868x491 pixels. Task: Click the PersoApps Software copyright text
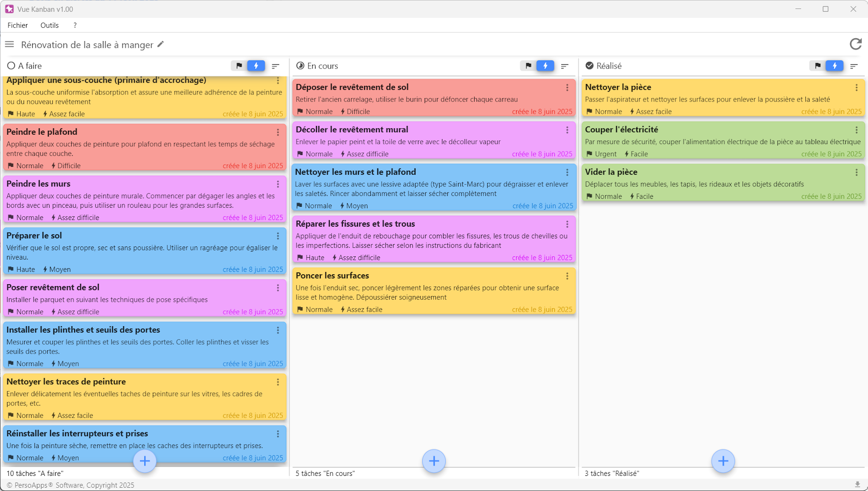coord(70,485)
